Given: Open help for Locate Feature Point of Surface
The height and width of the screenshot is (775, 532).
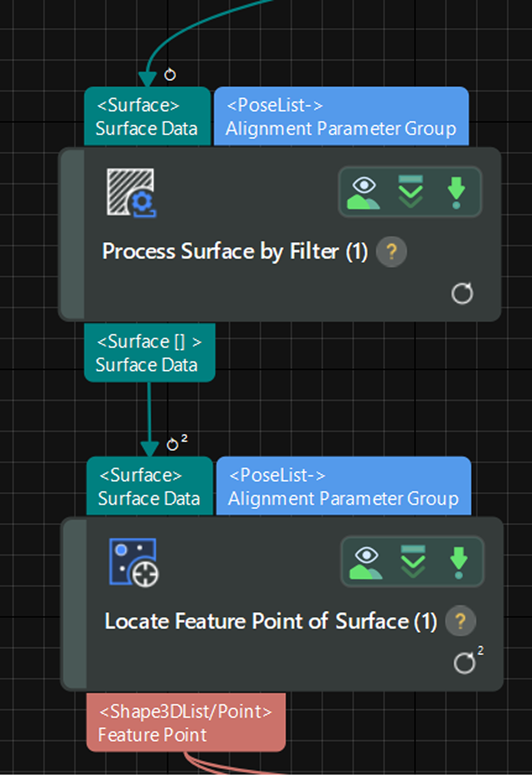Looking at the screenshot, I should pyautogui.click(x=460, y=621).
